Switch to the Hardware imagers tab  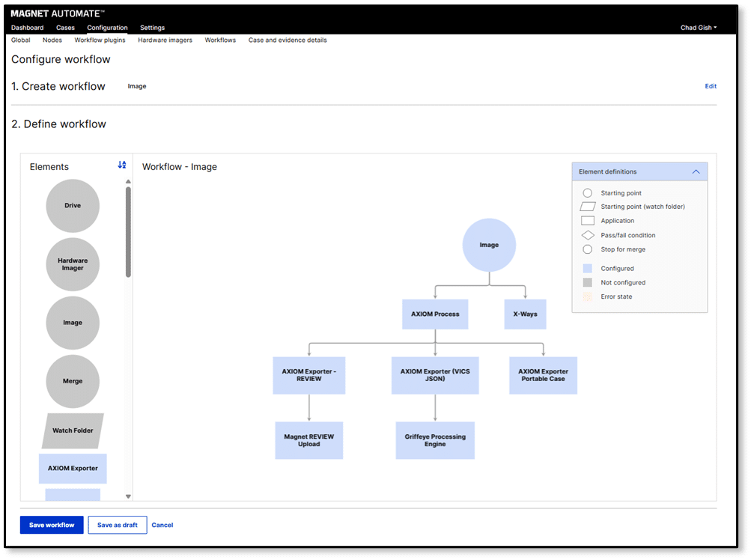[165, 40]
